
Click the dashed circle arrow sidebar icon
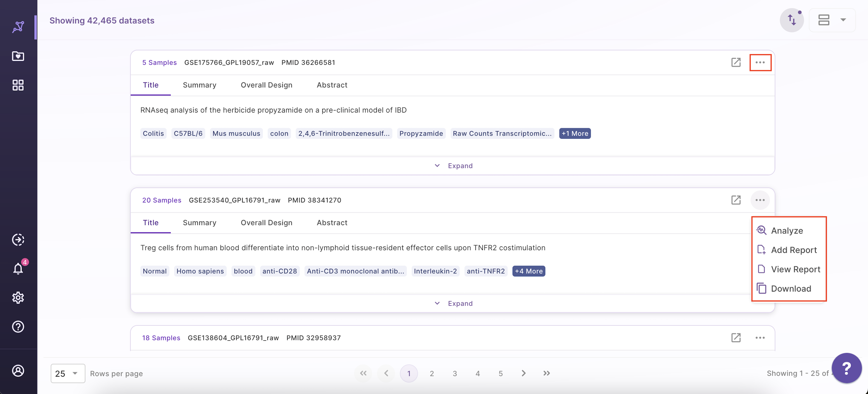tap(18, 240)
